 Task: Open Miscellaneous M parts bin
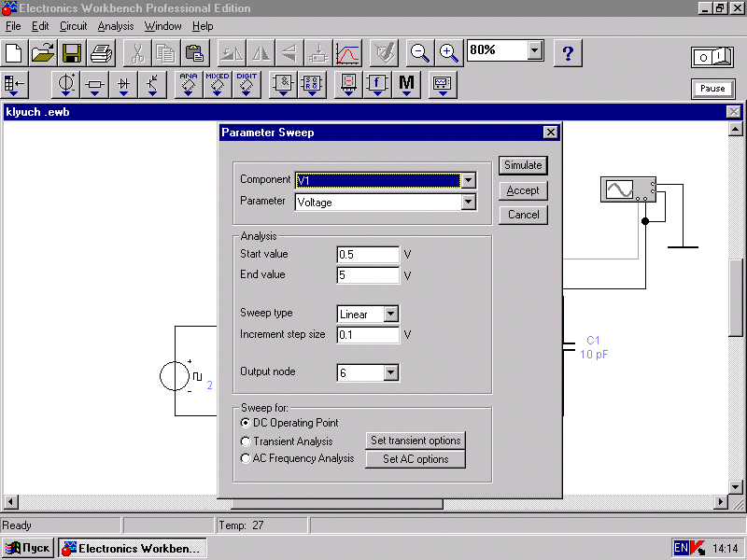406,85
